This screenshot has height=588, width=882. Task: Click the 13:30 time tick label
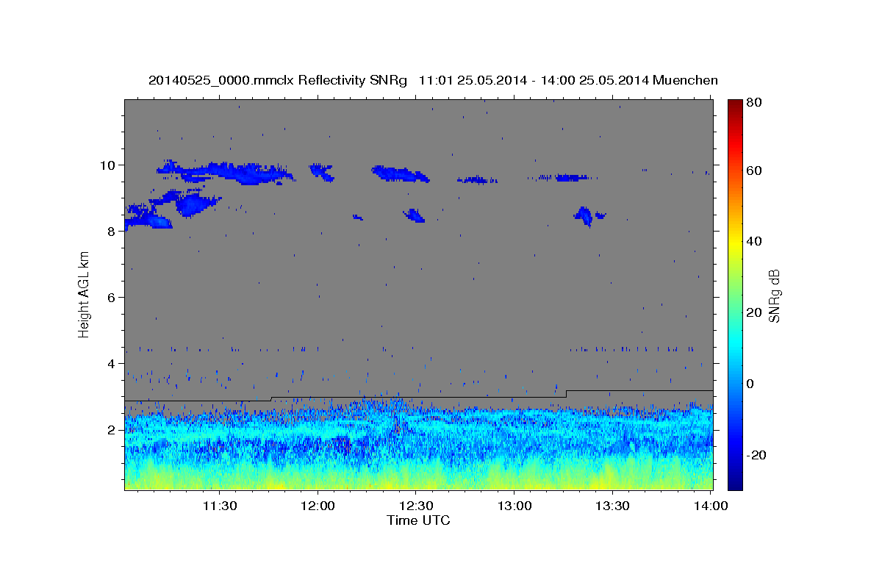(612, 506)
